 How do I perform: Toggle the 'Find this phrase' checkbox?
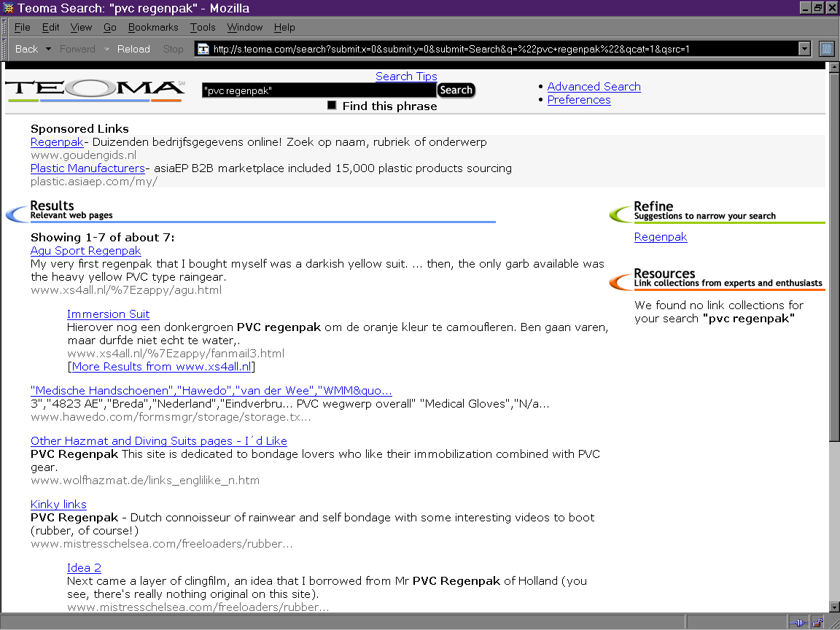332,106
